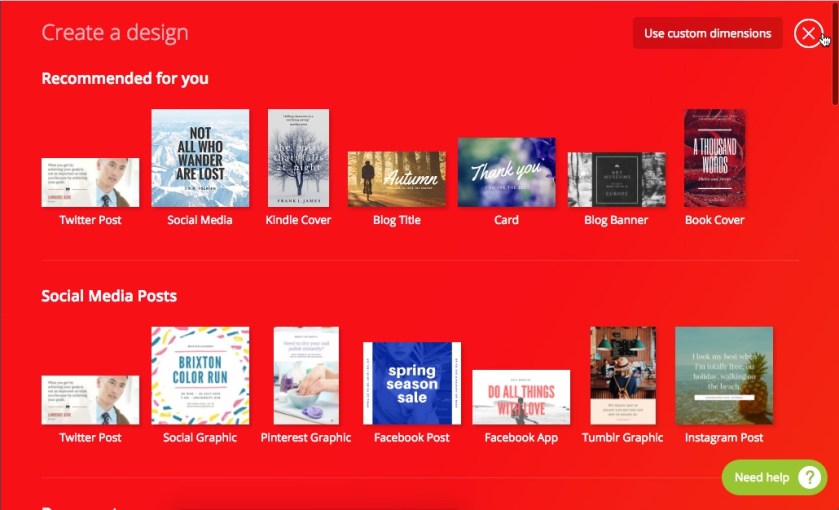Open the spring season sale Facebook Post
The height and width of the screenshot is (510, 839).
coord(412,383)
